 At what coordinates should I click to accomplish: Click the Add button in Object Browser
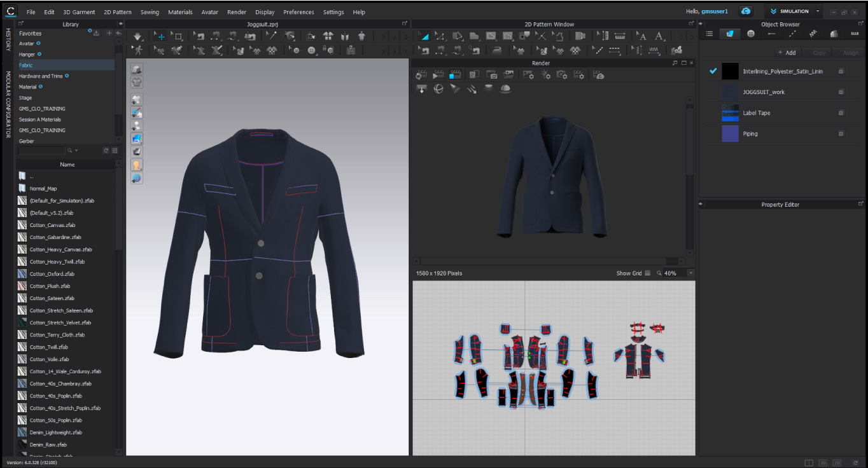(787, 53)
